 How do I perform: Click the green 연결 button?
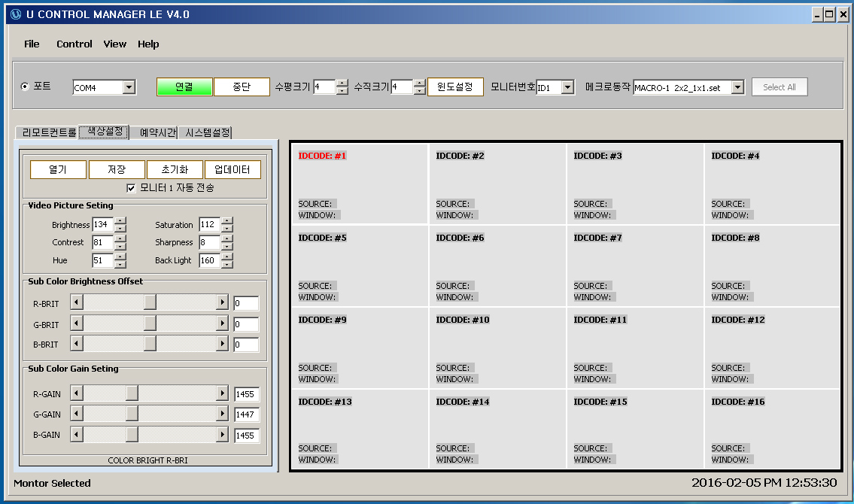click(x=184, y=87)
